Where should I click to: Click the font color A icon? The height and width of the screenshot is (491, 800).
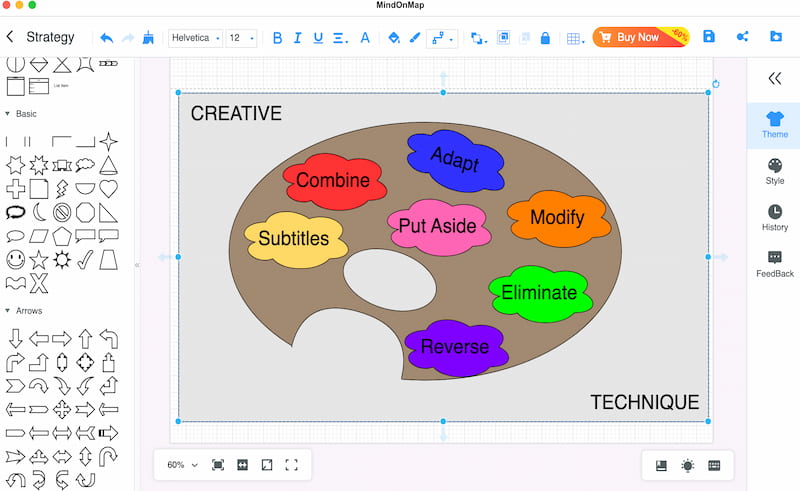[x=365, y=38]
